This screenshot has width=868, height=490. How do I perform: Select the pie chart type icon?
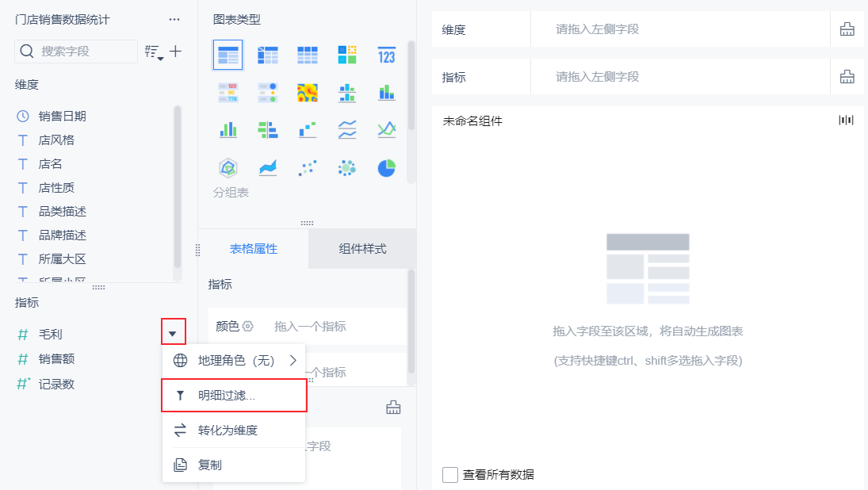coord(386,167)
